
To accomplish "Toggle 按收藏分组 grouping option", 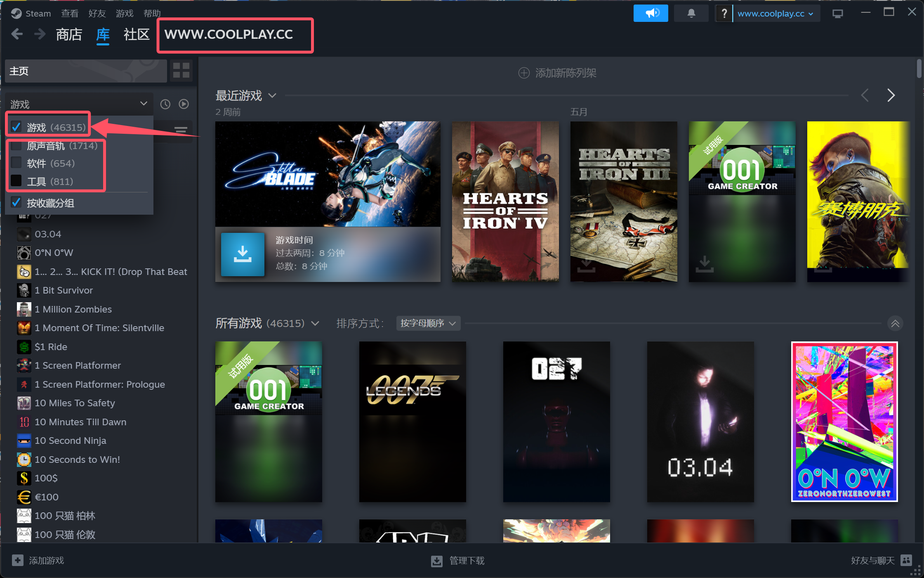I will [16, 202].
